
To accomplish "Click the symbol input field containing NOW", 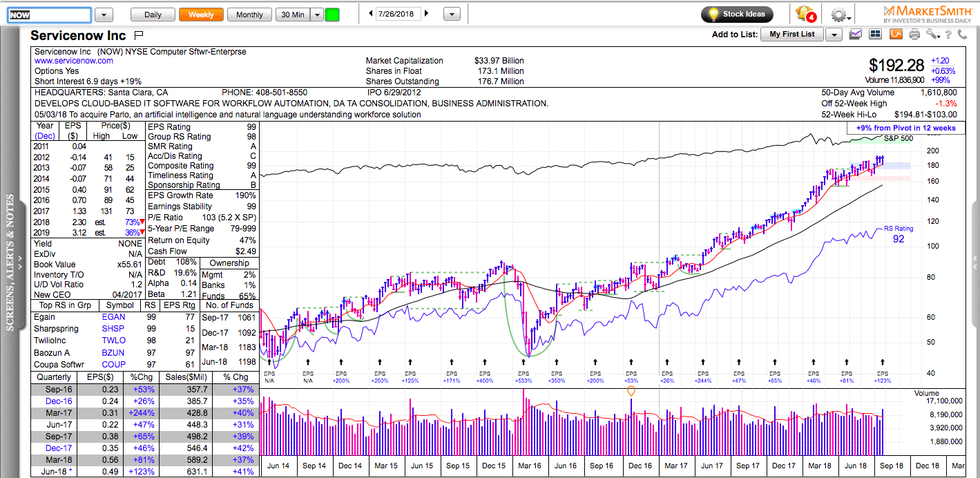I will pyautogui.click(x=49, y=15).
